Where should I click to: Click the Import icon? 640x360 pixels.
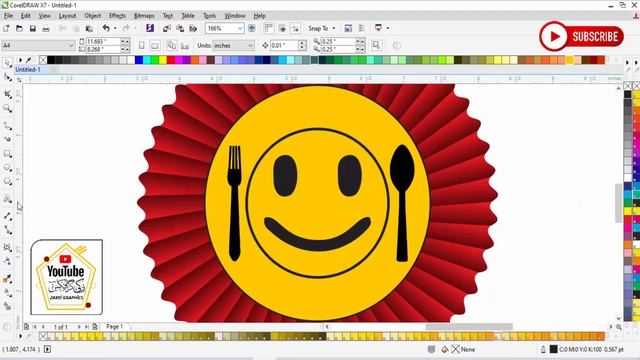pyautogui.click(x=167, y=28)
